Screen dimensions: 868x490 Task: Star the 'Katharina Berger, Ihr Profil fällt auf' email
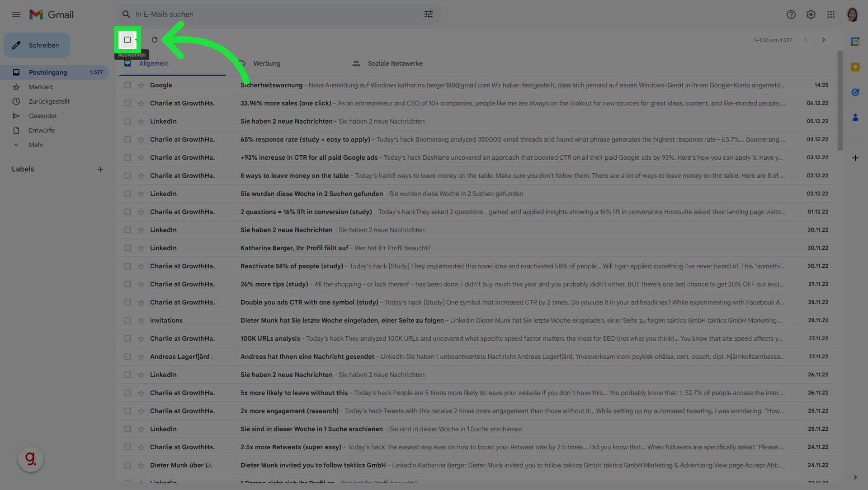(141, 248)
